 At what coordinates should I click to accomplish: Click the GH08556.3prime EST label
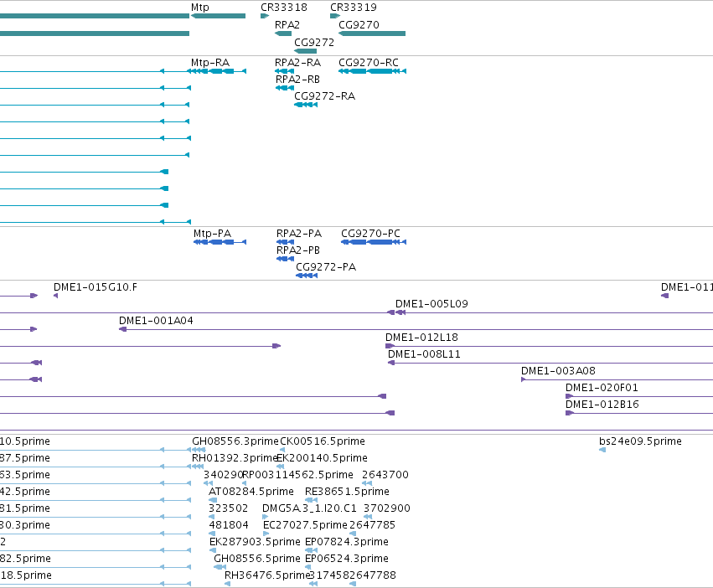coord(235,441)
